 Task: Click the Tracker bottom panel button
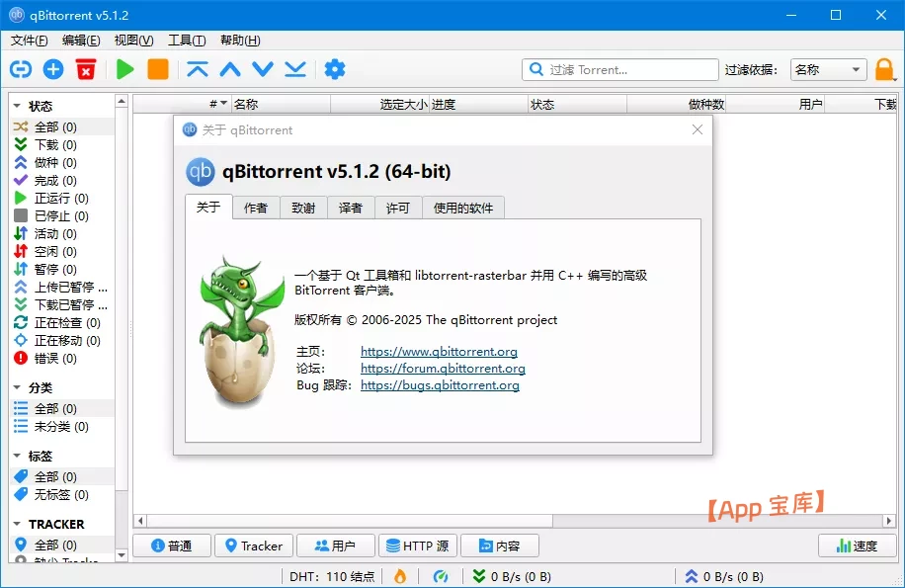[254, 546]
